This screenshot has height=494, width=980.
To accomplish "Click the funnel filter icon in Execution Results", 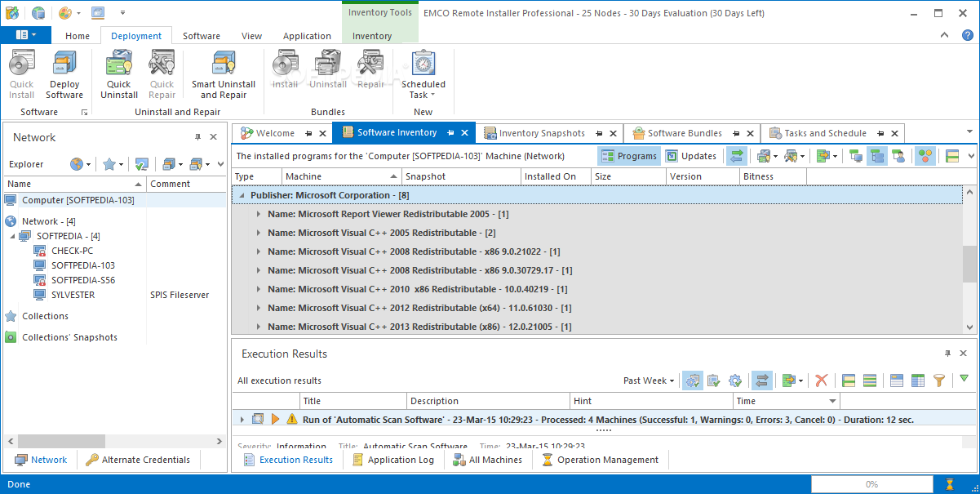I will click(939, 381).
